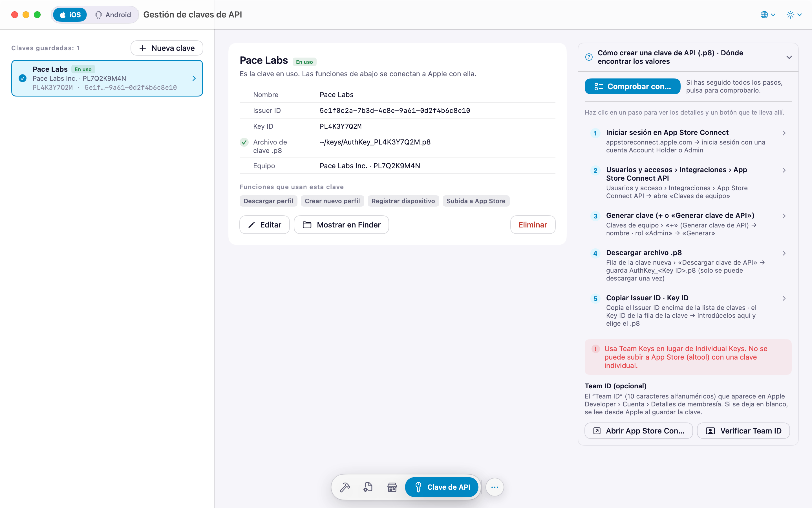Click Abrir App Store Con... button
Screen dimensions: 812x508
(639, 431)
